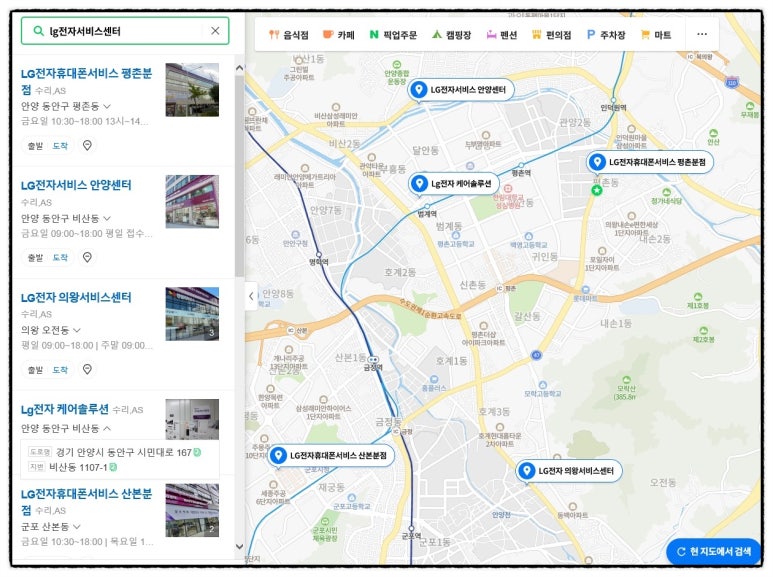Expand address 의왕 오전동
The height and width of the screenshot is (577, 773).
pos(50,329)
